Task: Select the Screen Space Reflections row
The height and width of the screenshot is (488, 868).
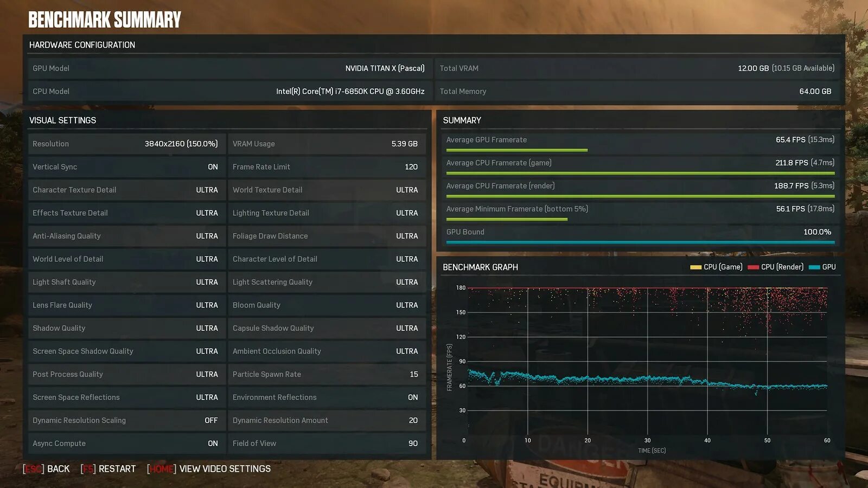Action: pyautogui.click(x=126, y=397)
